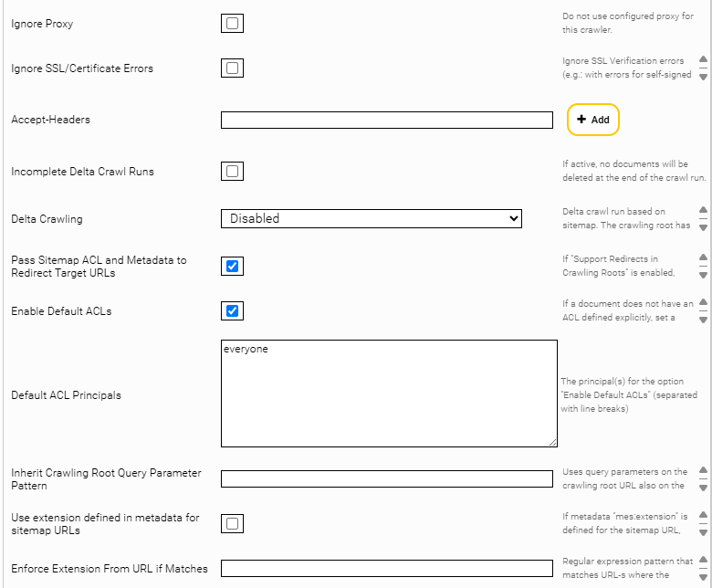This screenshot has height=588, width=712.
Task: Add an Accept-Headers entry
Action: (592, 120)
